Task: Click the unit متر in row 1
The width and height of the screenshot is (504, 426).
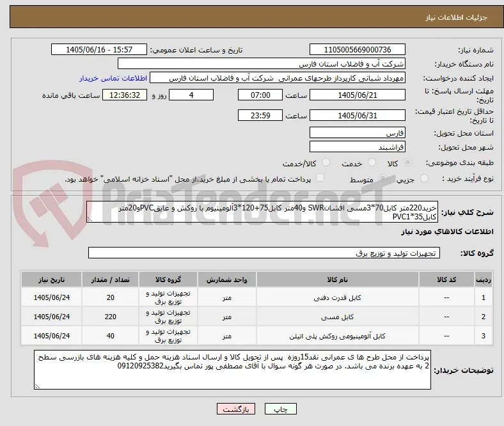Action: click(227, 297)
